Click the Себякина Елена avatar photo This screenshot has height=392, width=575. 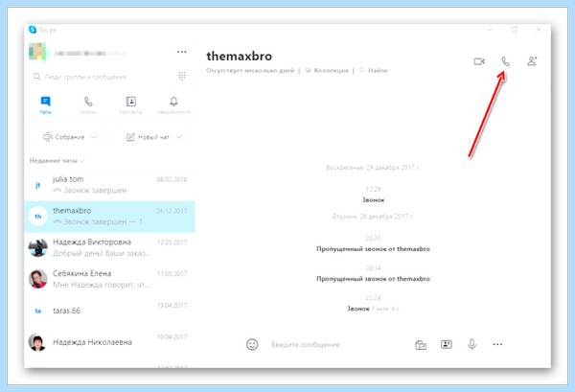[37, 279]
